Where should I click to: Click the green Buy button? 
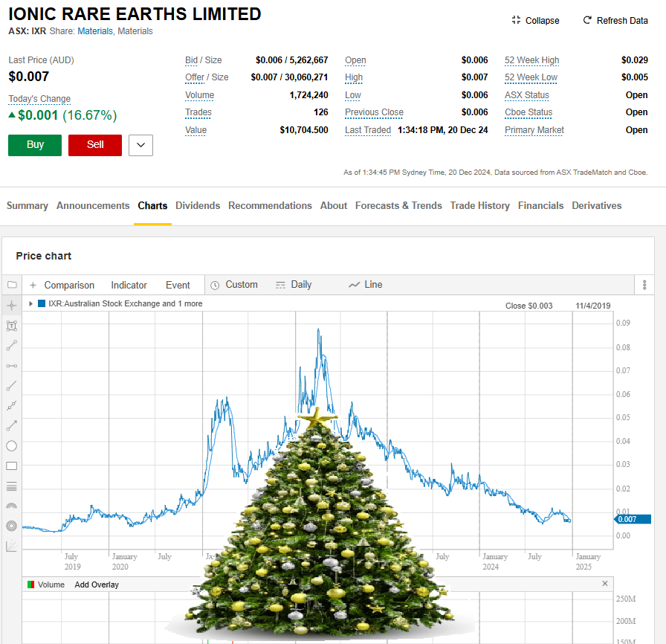coord(35,145)
